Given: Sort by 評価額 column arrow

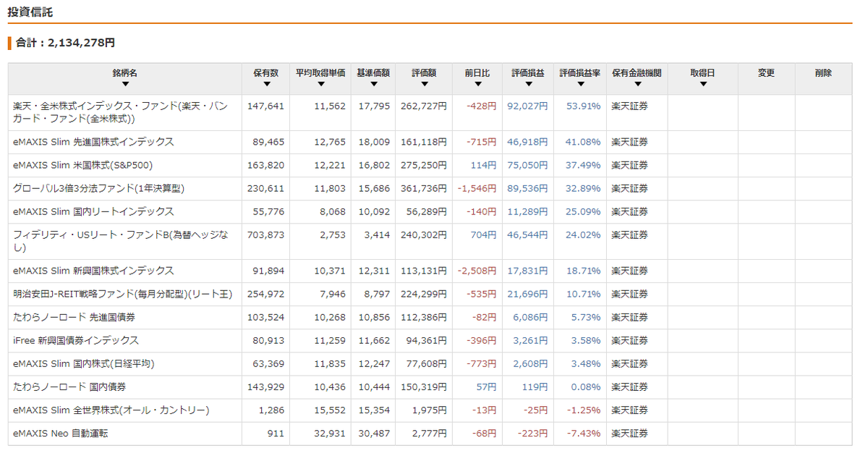Looking at the screenshot, I should click(425, 85).
